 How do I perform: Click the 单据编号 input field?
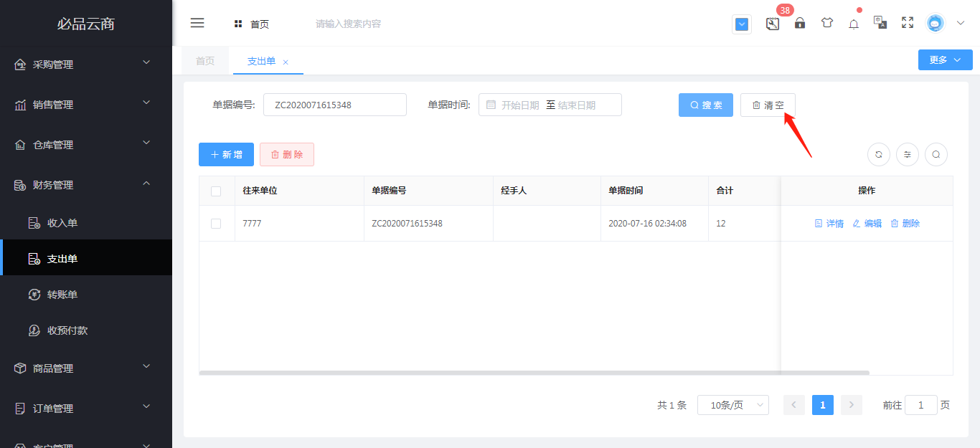[335, 105]
